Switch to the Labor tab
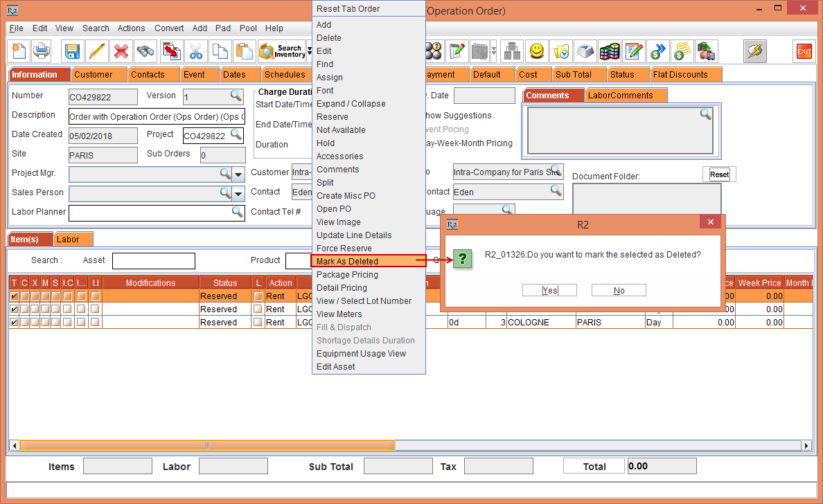This screenshot has height=504, width=823. point(68,240)
